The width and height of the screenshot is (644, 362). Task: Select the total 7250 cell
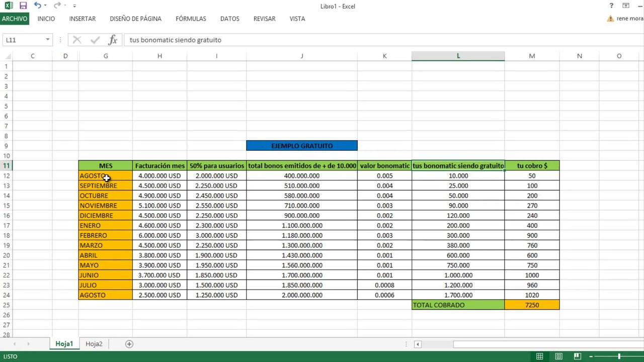pos(532,305)
